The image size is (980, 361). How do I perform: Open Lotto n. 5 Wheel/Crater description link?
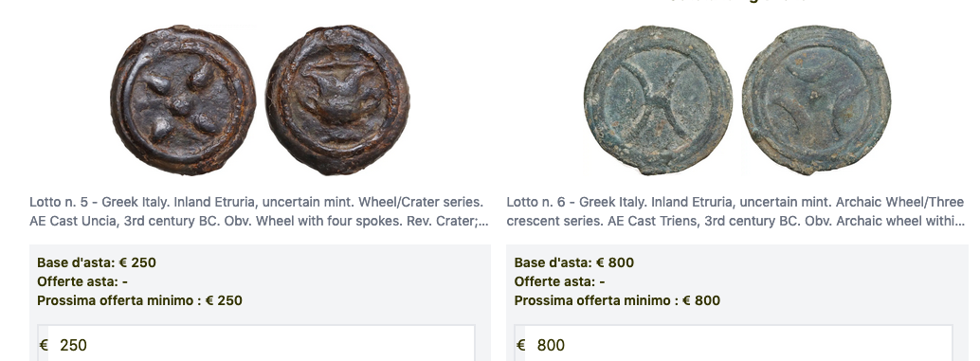pos(259,211)
